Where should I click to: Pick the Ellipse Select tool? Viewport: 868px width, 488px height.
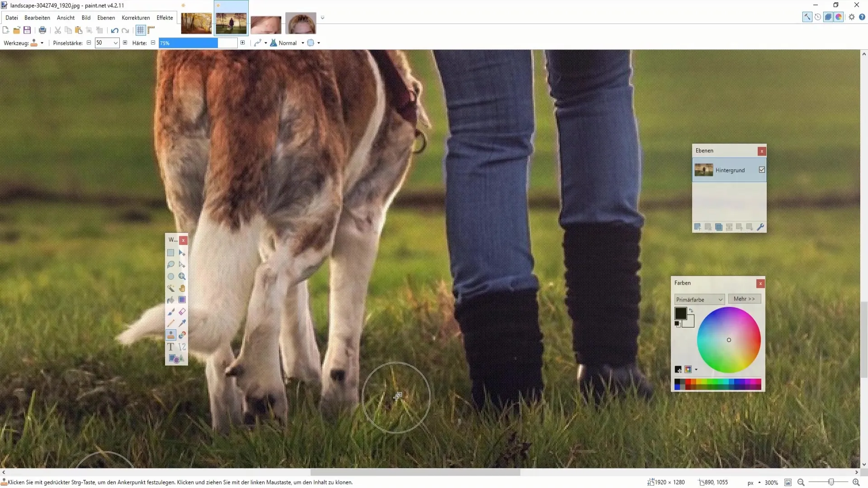[171, 276]
